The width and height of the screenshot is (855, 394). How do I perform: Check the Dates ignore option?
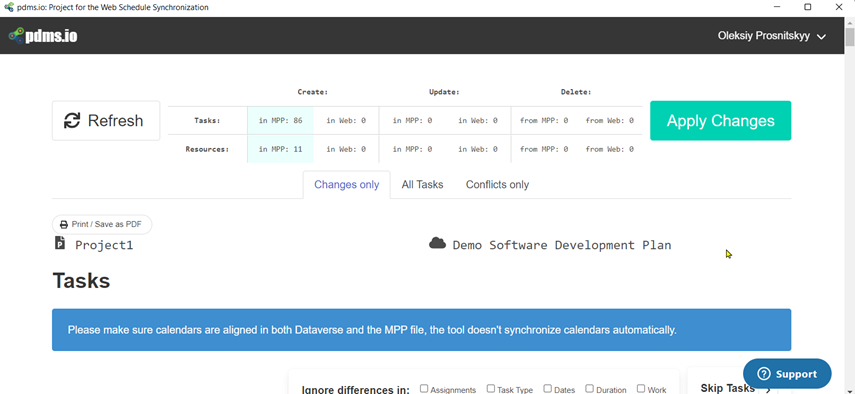click(x=547, y=389)
